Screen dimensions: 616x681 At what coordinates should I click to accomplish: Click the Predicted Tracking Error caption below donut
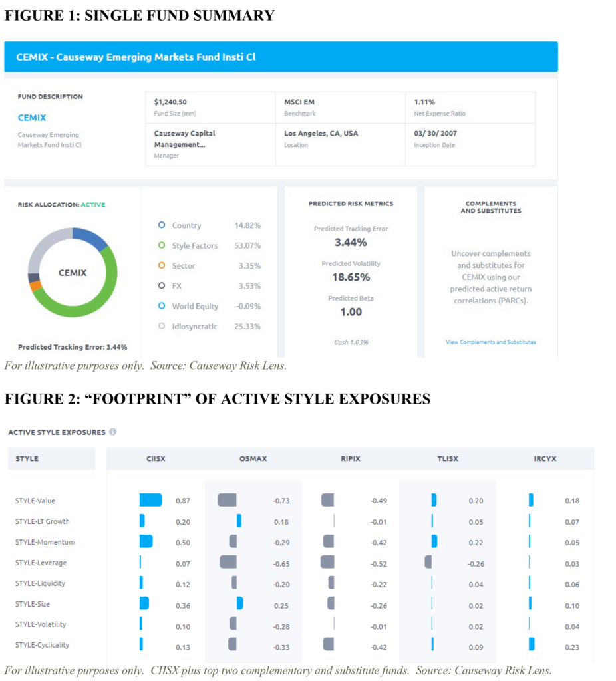click(x=73, y=347)
